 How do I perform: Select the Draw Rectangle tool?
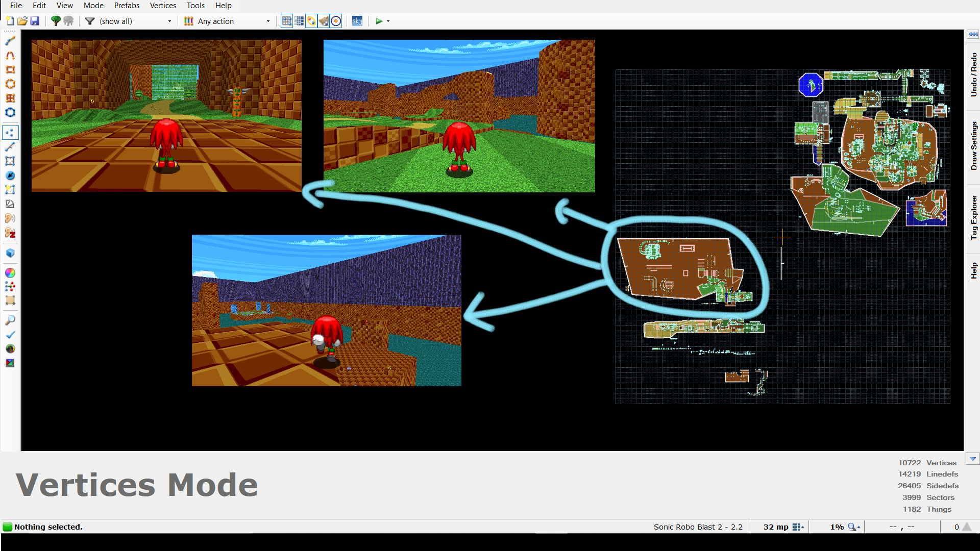coord(10,69)
